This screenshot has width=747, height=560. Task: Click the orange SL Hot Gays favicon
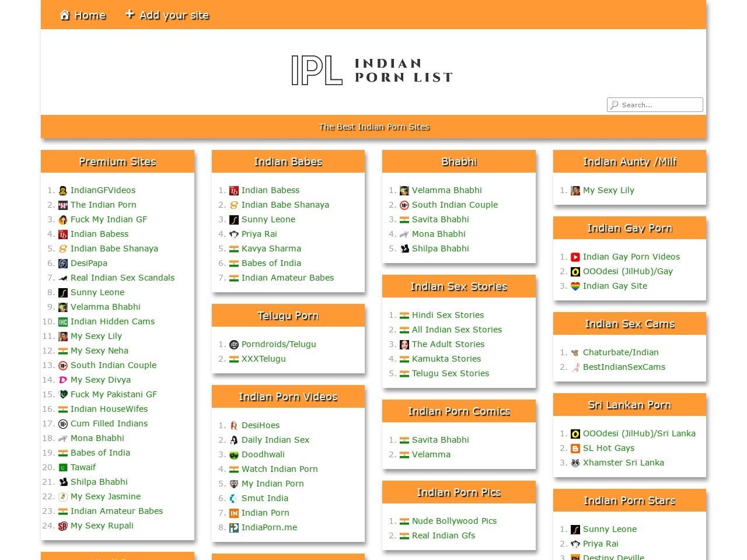coord(575,449)
